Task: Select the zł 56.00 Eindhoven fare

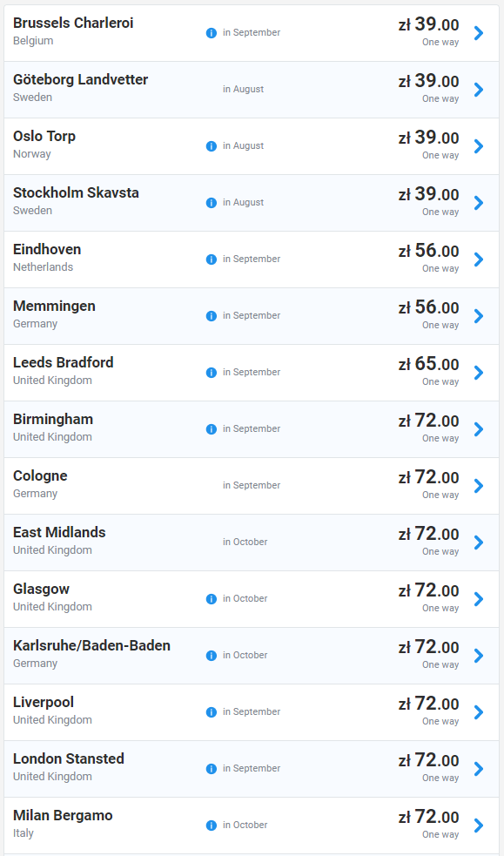Action: [x=429, y=251]
